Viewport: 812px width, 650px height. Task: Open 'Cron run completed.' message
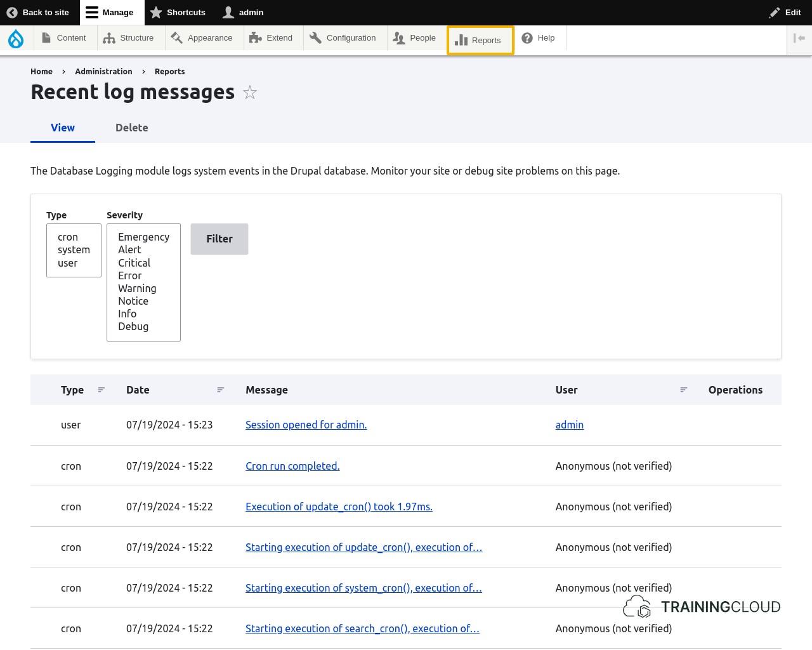coord(292,466)
